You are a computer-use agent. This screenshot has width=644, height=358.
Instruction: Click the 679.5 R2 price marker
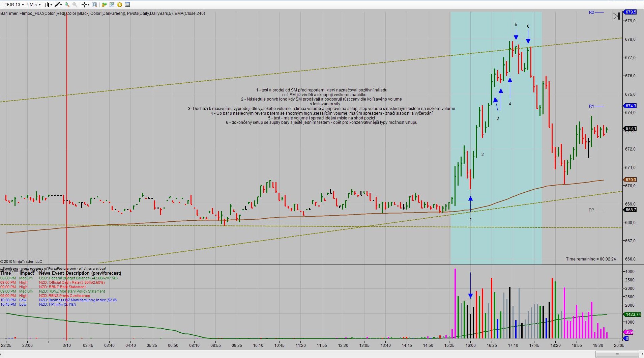[631, 12]
